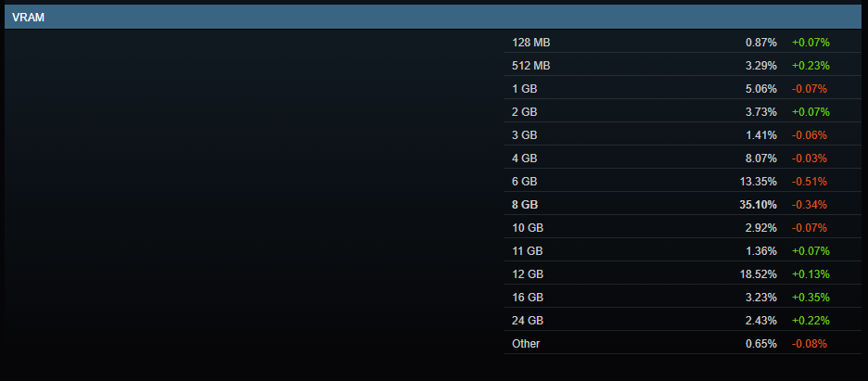Select the 6 GB row label
Image resolution: width=868 pixels, height=381 pixels.
[525, 182]
